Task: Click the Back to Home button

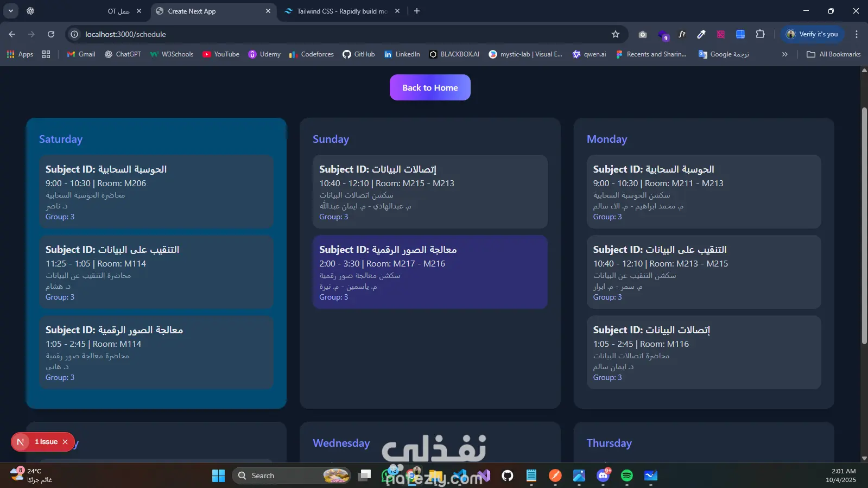Action: (430, 87)
